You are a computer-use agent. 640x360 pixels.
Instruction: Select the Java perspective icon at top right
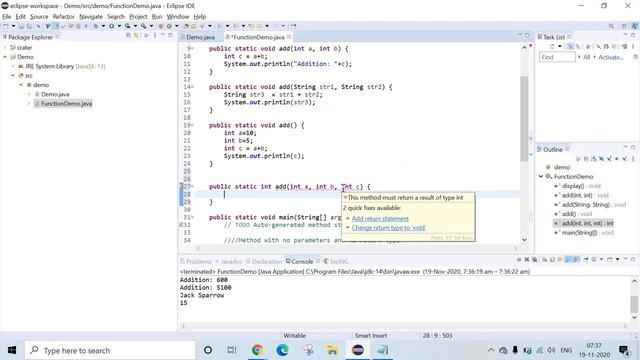[x=635, y=26]
